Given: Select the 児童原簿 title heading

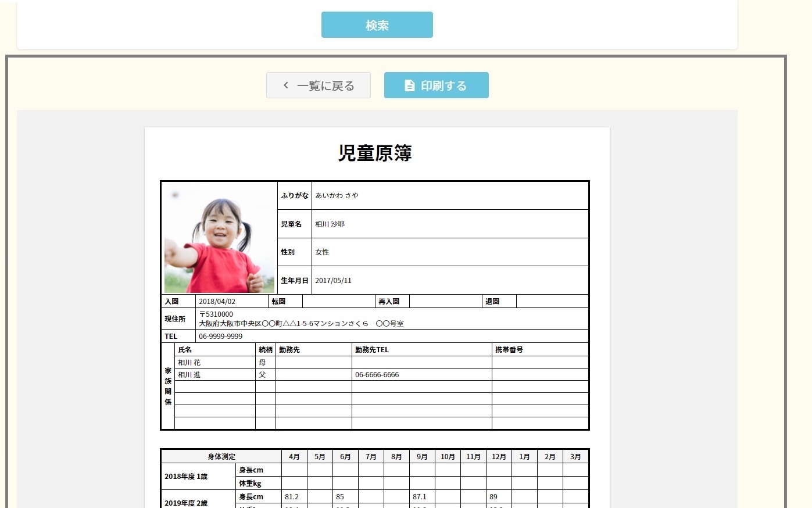Looking at the screenshot, I should point(375,153).
